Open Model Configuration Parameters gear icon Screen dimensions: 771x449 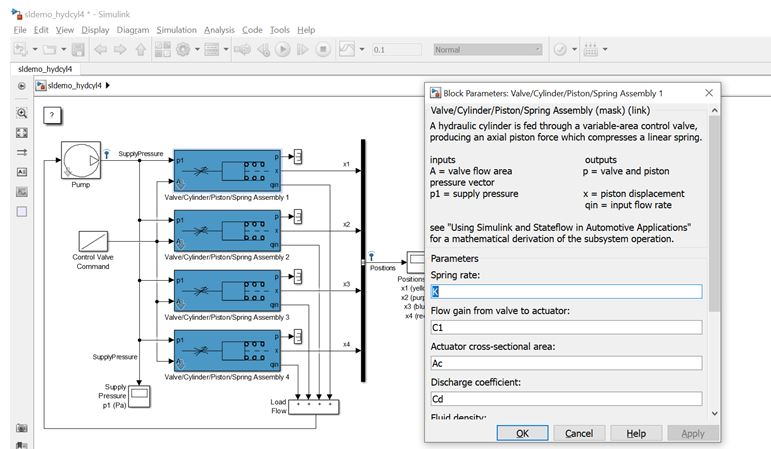point(183,49)
